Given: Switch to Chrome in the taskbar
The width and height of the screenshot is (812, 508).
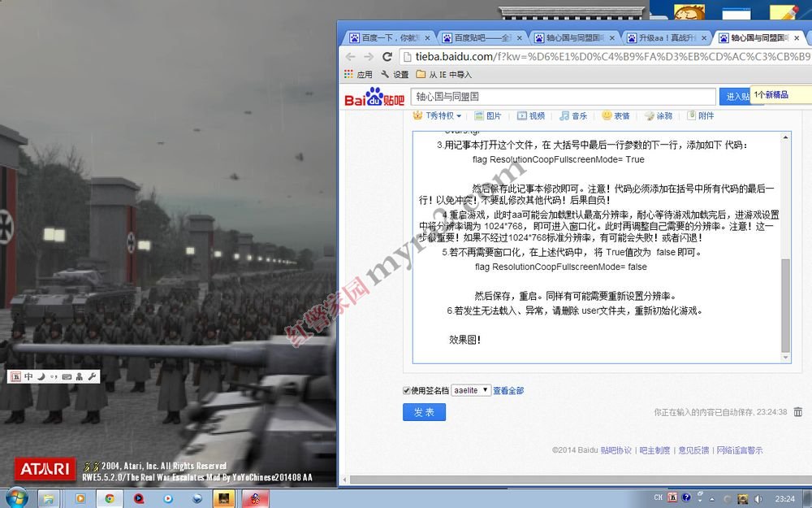Looking at the screenshot, I should click(x=110, y=499).
